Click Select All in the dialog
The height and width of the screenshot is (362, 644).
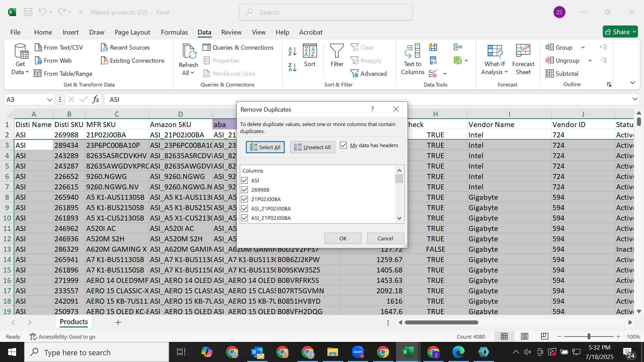[x=265, y=147]
